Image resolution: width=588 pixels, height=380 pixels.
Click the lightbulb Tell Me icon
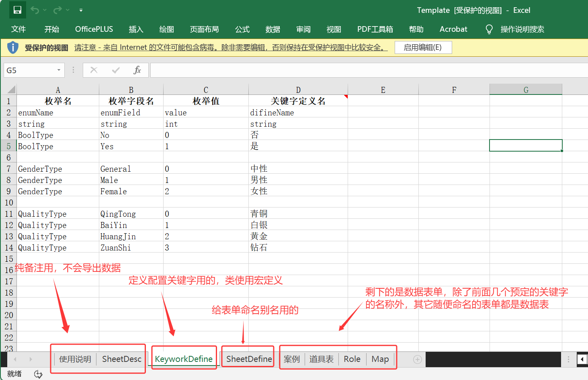coord(489,29)
